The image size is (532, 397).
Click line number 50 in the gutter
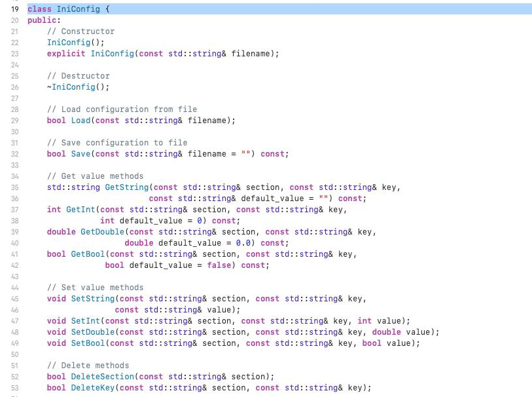pyautogui.click(x=15, y=354)
